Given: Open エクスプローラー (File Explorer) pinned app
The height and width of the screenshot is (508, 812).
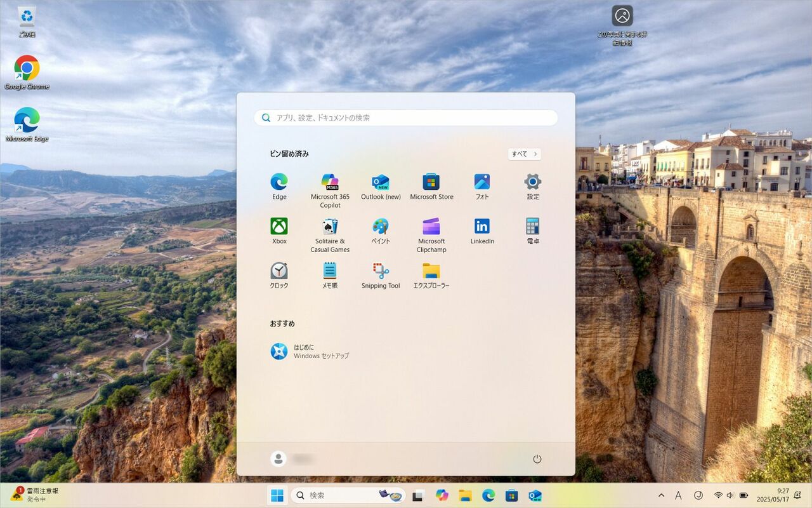Looking at the screenshot, I should (431, 276).
